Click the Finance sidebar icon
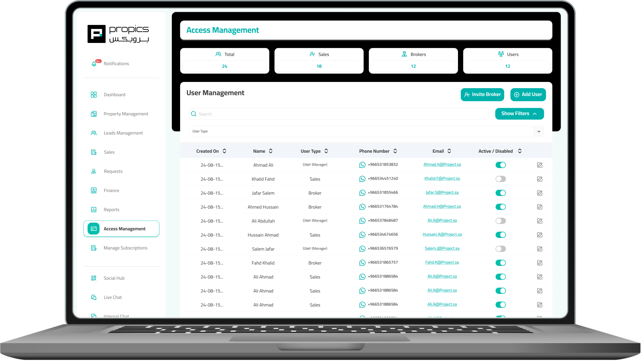Screen dimensions: 644x363 point(94,191)
